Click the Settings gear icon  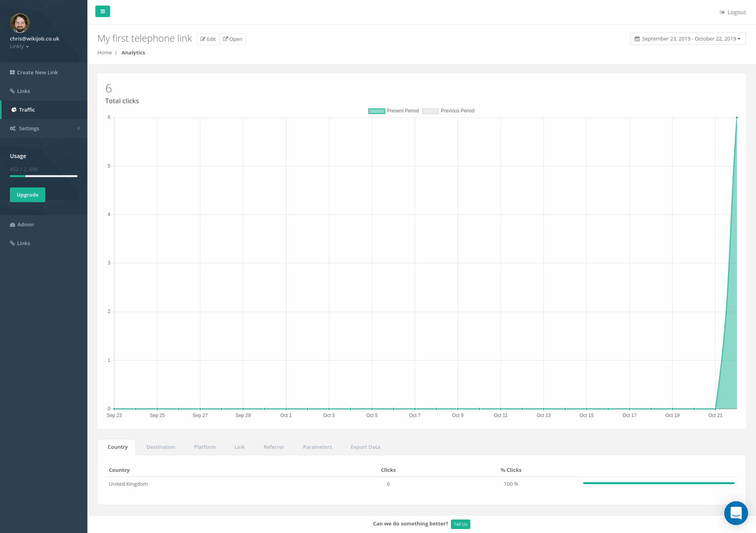[12, 128]
